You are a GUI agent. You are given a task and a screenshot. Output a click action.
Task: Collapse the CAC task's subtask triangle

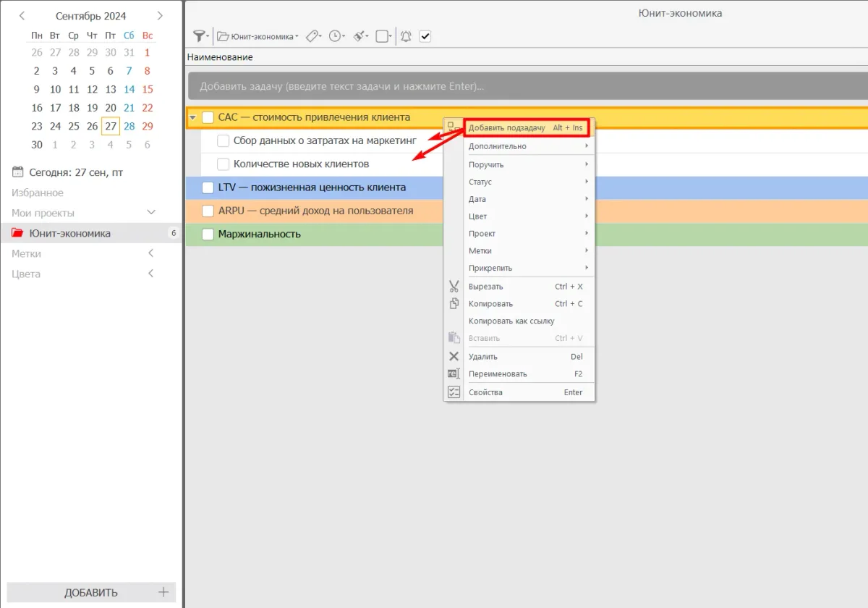(192, 117)
